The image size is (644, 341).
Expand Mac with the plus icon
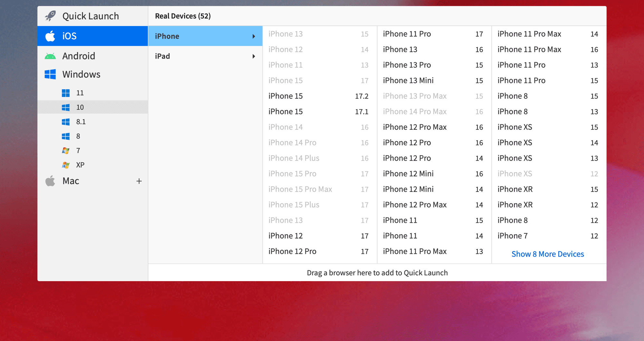[x=139, y=181]
